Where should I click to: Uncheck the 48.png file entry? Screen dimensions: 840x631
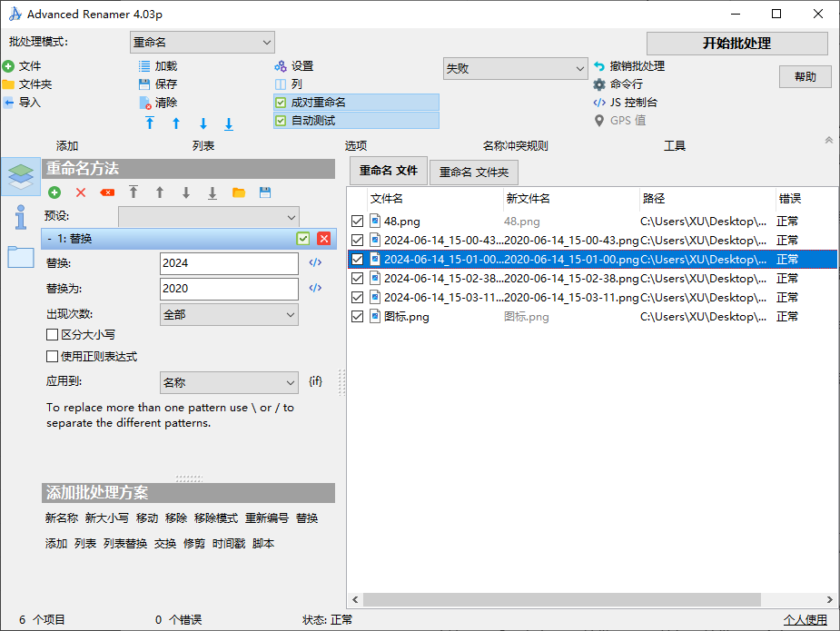click(357, 221)
